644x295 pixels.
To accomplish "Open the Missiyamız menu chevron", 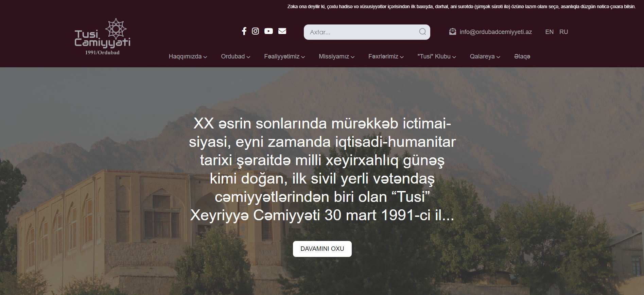I will tap(353, 57).
